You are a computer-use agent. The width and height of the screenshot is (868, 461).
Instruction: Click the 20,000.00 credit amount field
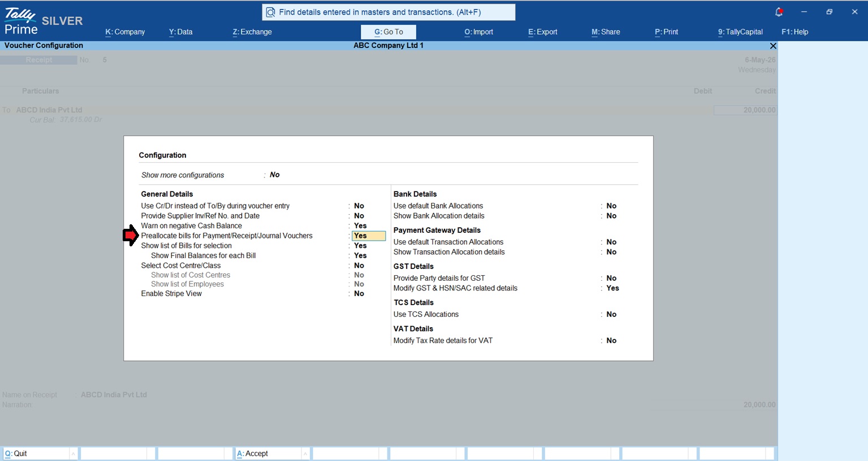tap(745, 110)
